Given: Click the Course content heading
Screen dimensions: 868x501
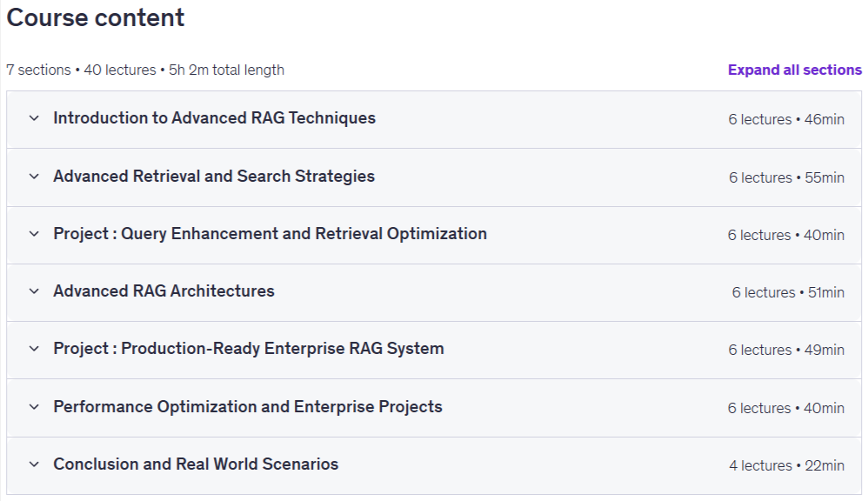Looking at the screenshot, I should 95,17.
